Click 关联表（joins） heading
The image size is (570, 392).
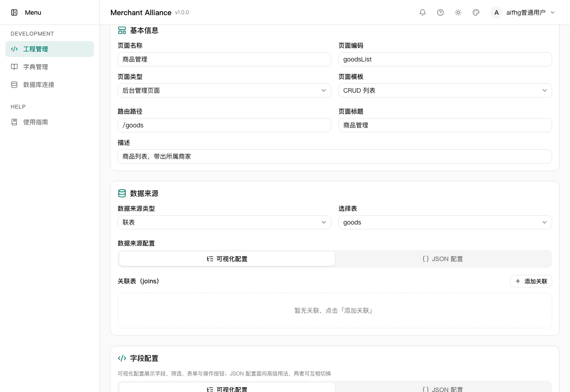[138, 281]
